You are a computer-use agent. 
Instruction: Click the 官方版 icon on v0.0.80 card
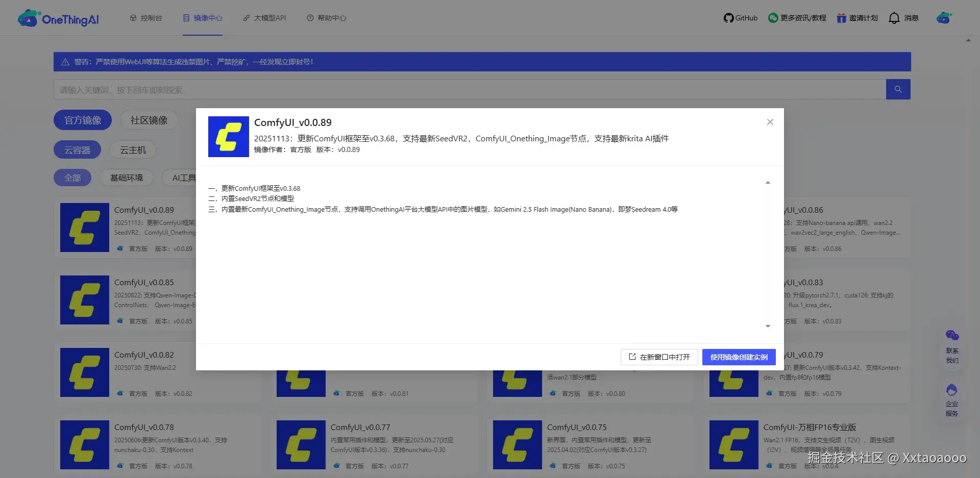pyautogui.click(x=553, y=393)
